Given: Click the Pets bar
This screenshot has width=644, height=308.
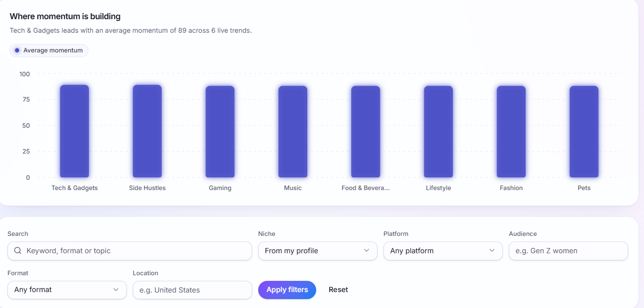Looking at the screenshot, I should [x=584, y=132].
